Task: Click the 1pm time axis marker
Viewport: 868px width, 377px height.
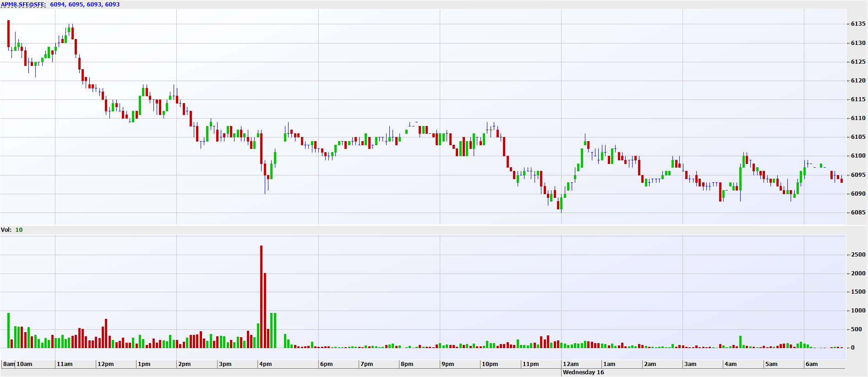Action: (144, 364)
